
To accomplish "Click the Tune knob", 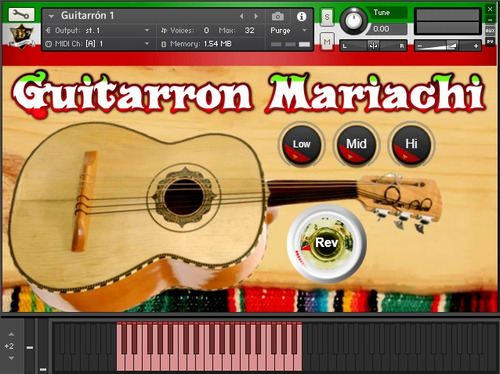I will coord(353,21).
